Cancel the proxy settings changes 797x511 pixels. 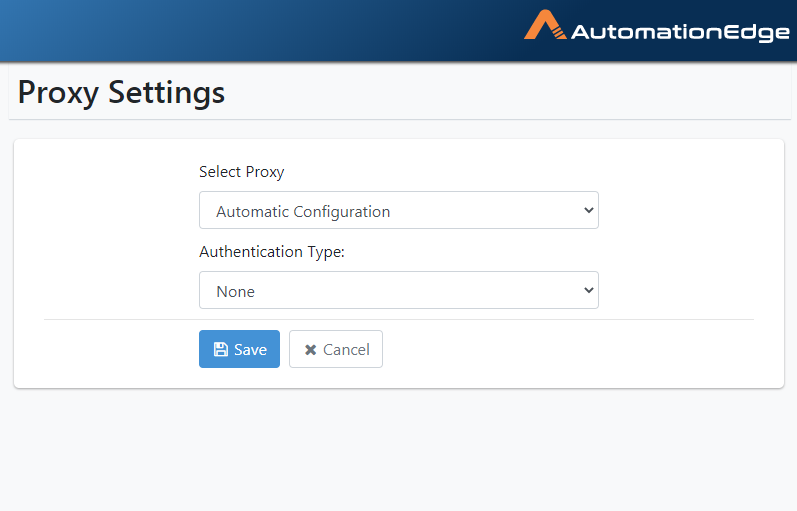(336, 349)
